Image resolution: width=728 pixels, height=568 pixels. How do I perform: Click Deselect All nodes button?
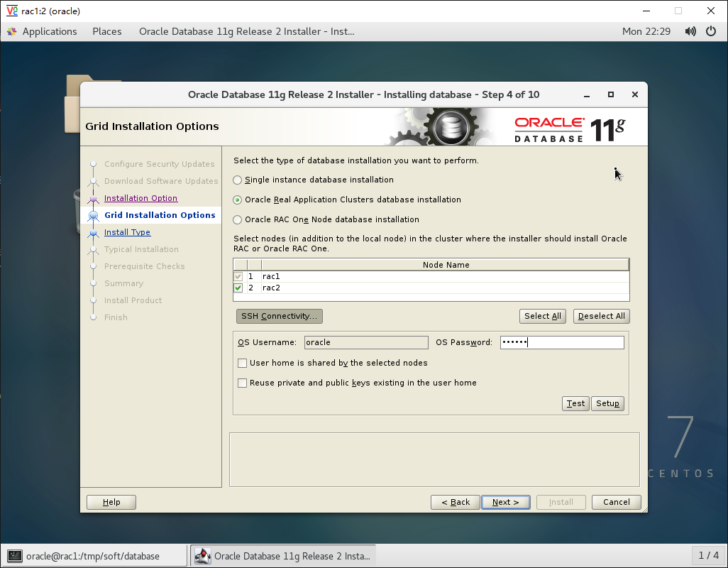point(601,316)
